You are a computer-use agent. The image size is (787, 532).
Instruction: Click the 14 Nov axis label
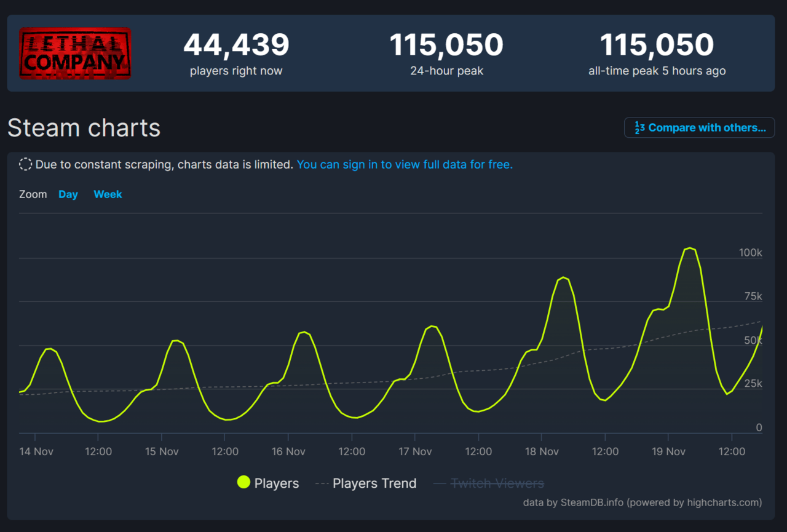[36, 451]
